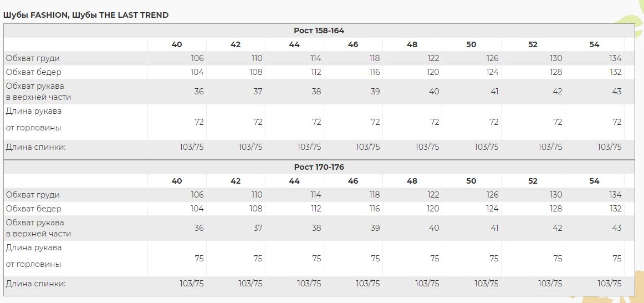Click Обхват бедер row label in second table
644x303 pixels.
pyautogui.click(x=34, y=209)
